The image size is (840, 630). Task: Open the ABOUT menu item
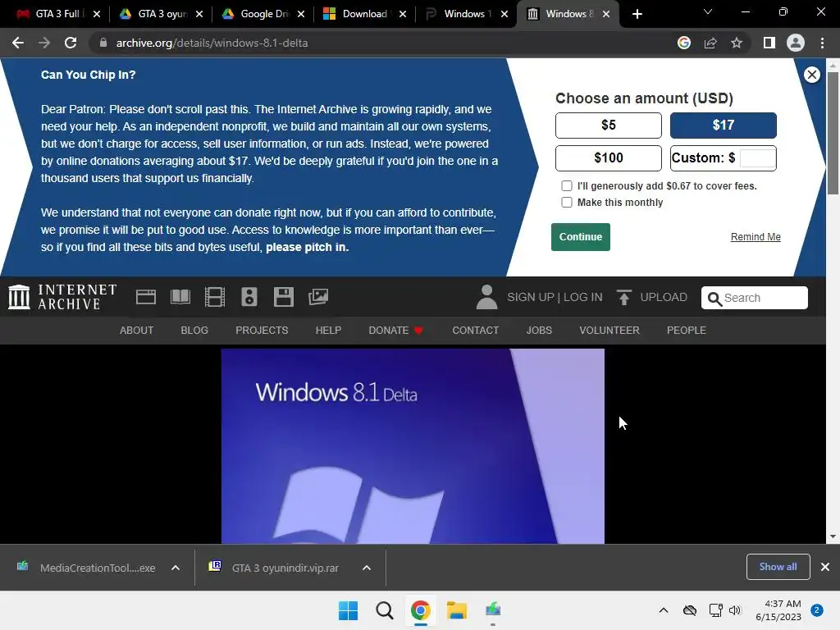pos(137,331)
